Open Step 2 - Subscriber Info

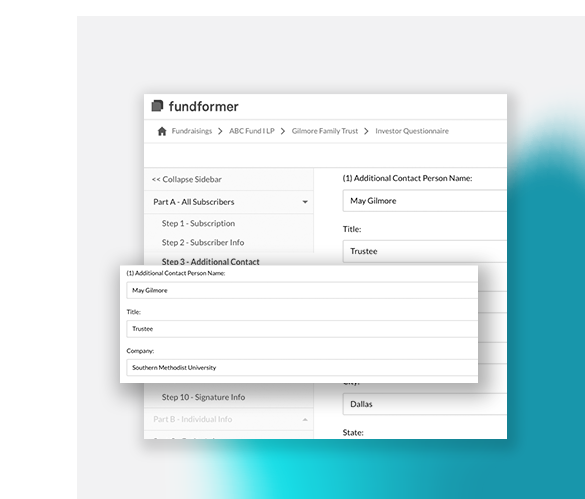(x=203, y=243)
